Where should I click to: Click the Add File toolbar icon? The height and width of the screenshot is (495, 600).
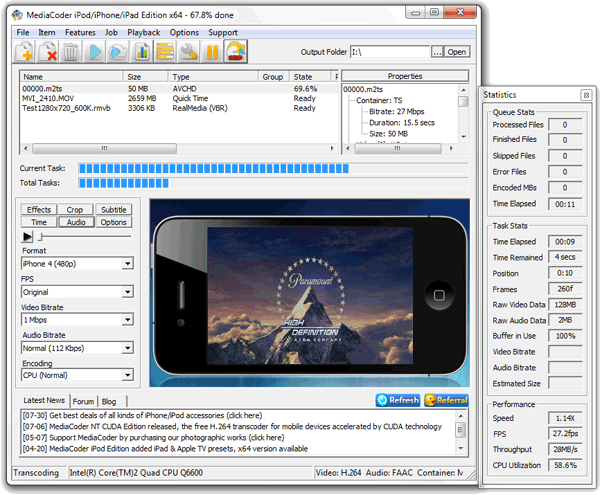[25, 51]
